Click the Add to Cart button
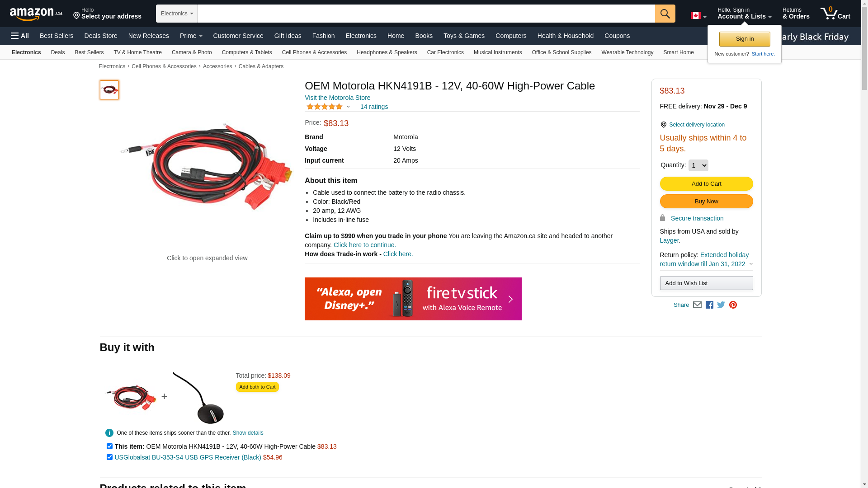This screenshot has height=488, width=868. coord(706,184)
